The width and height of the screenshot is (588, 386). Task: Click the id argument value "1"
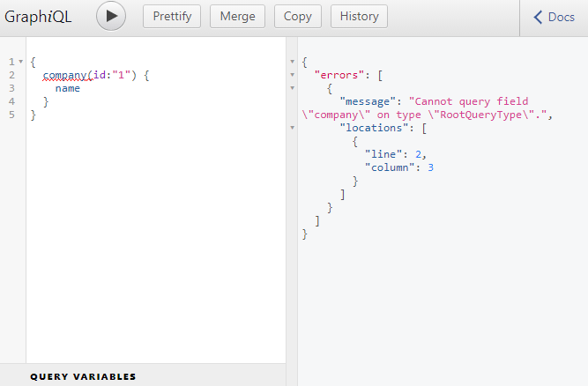123,76
